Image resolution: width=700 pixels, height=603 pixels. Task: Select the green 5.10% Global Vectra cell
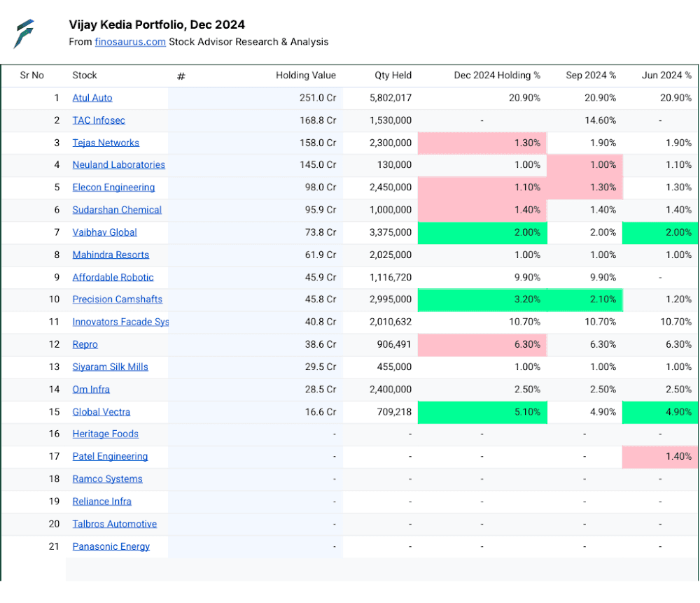(x=482, y=412)
